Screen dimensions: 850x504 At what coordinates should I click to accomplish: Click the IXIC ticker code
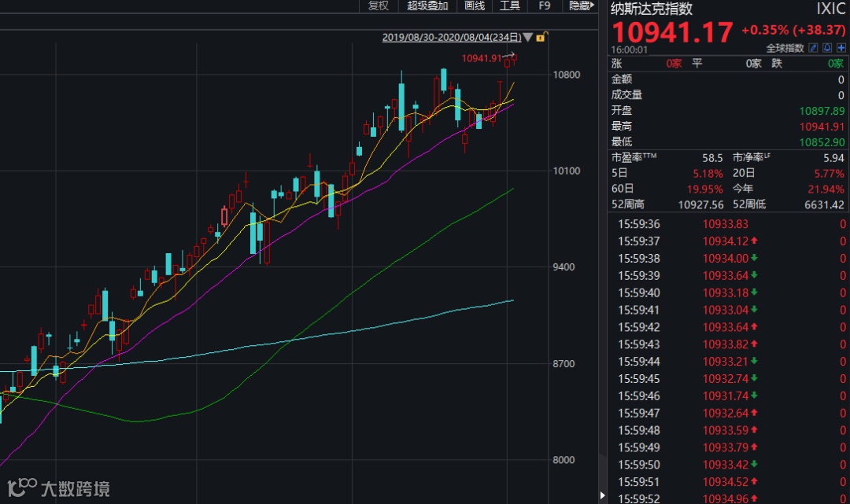coord(831,9)
